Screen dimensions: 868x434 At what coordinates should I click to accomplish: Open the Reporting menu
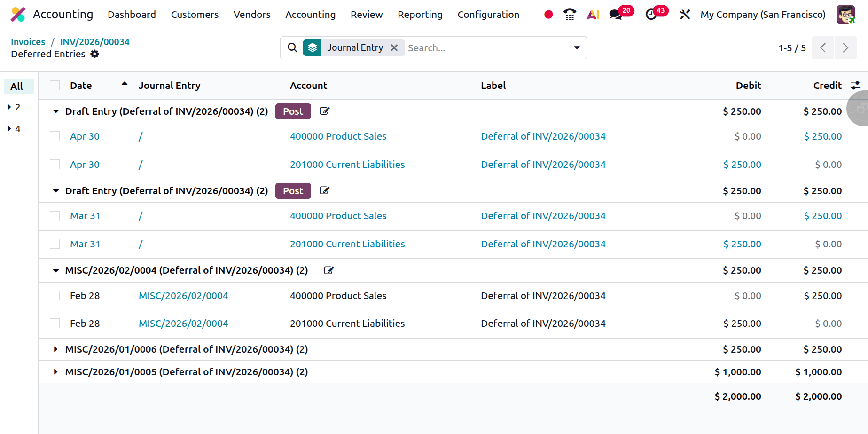click(x=420, y=15)
